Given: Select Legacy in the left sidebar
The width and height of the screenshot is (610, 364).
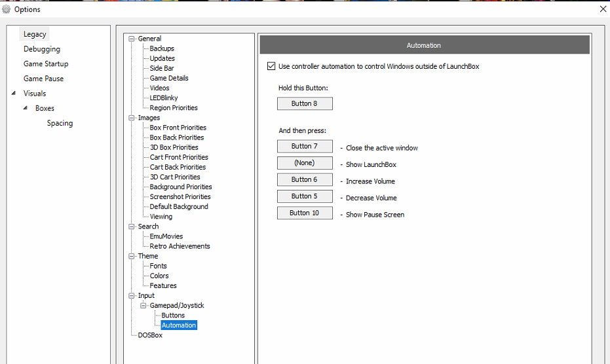Looking at the screenshot, I should pos(35,34).
